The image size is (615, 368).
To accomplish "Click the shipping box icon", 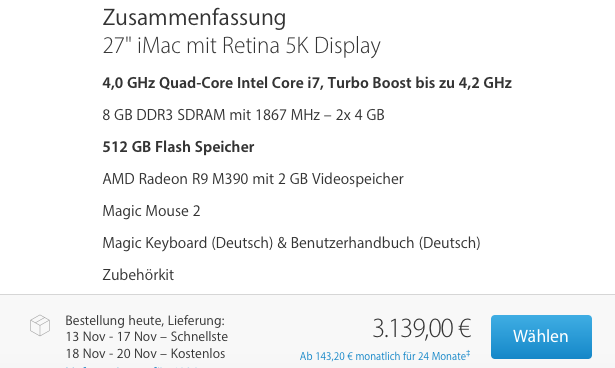I will [x=40, y=325].
